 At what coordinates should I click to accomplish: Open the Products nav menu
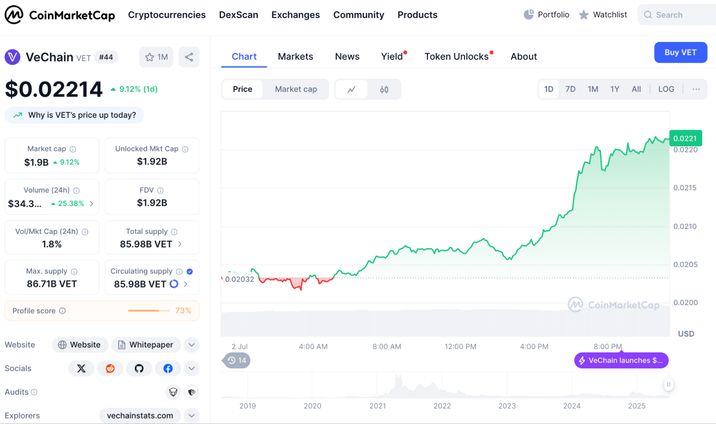(417, 15)
